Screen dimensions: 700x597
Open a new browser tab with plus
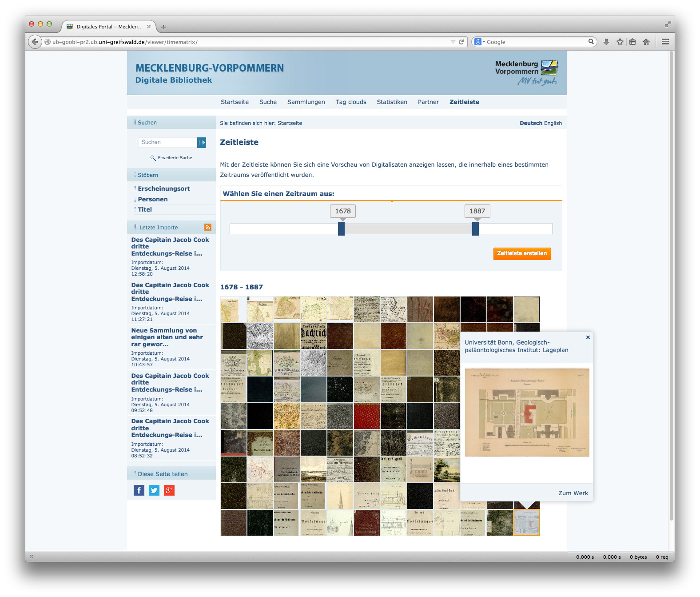pos(163,27)
